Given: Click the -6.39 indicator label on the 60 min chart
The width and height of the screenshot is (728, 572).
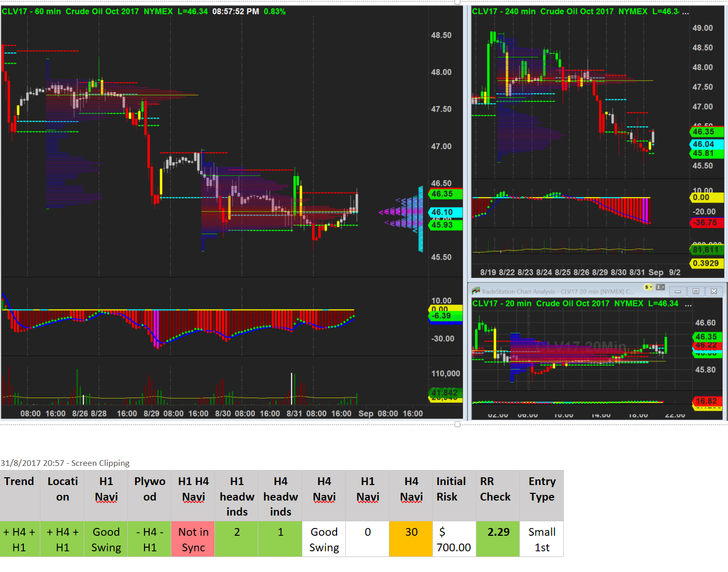Looking at the screenshot, I should (x=445, y=316).
